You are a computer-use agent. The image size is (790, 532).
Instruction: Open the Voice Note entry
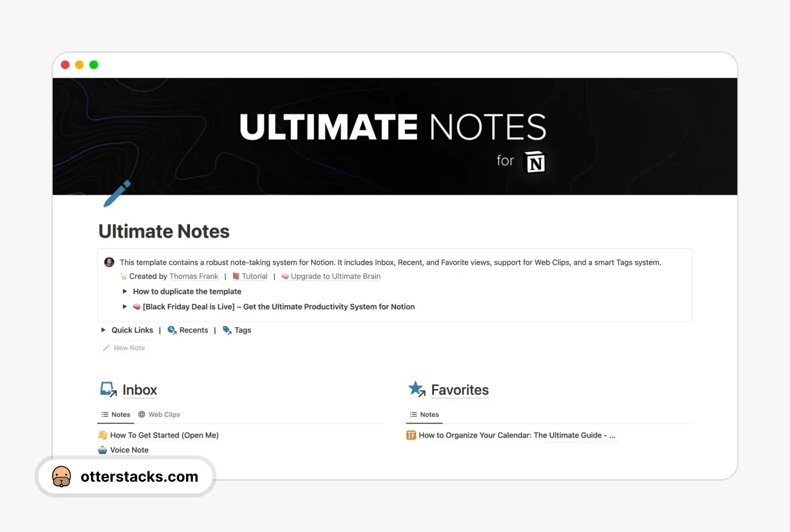pyautogui.click(x=129, y=450)
